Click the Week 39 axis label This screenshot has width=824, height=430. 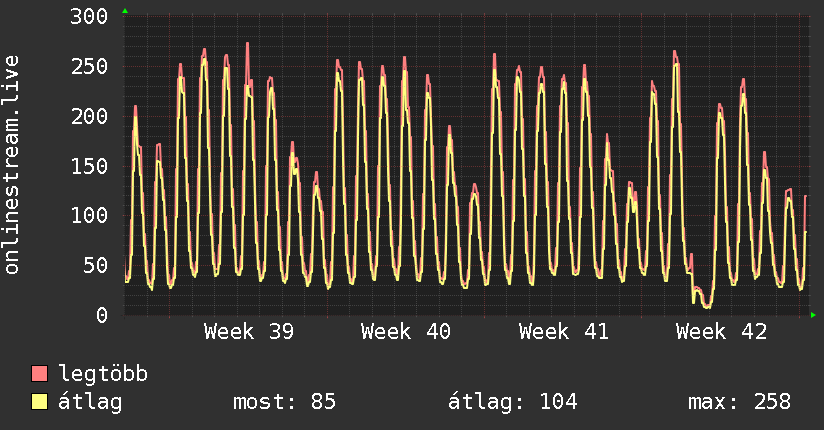point(249,332)
